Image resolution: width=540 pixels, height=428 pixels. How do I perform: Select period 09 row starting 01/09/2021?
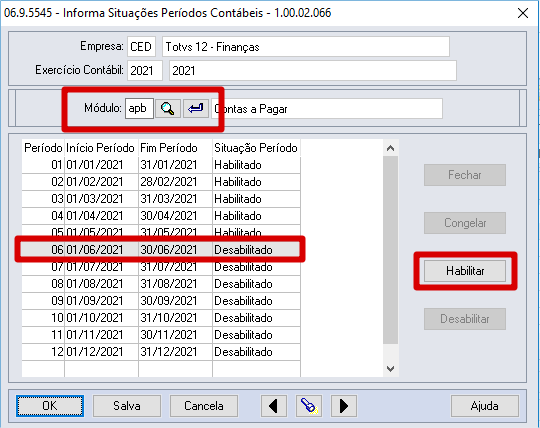(161, 301)
